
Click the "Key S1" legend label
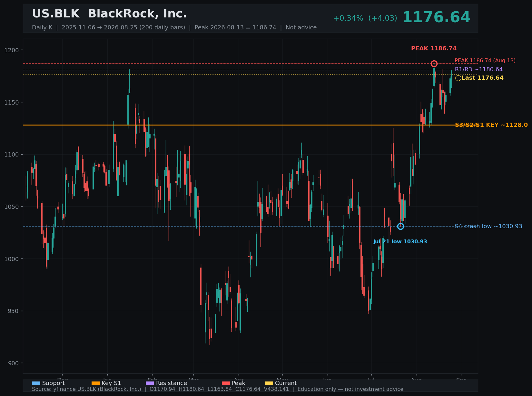(x=111, y=383)
